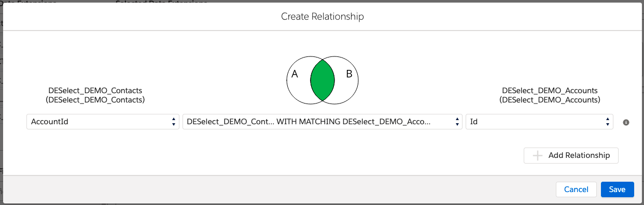Open the AccountId field selector
644x205 pixels.
[x=103, y=122]
